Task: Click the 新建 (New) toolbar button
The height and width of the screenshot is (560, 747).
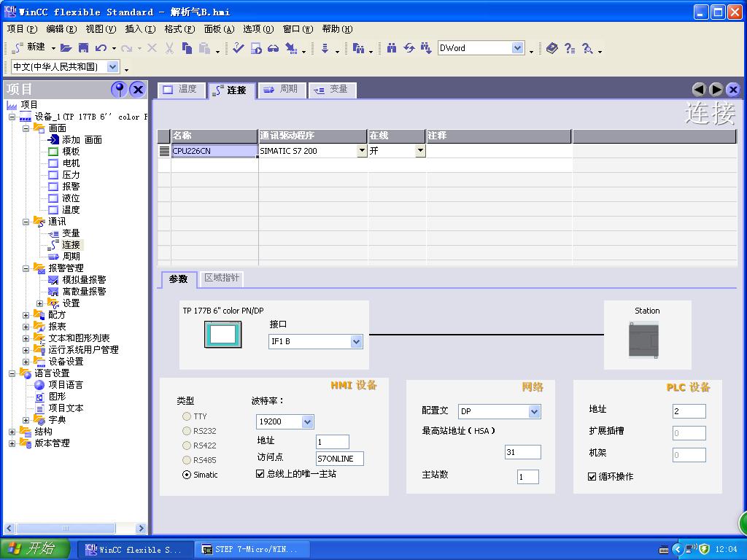Action: coord(28,47)
